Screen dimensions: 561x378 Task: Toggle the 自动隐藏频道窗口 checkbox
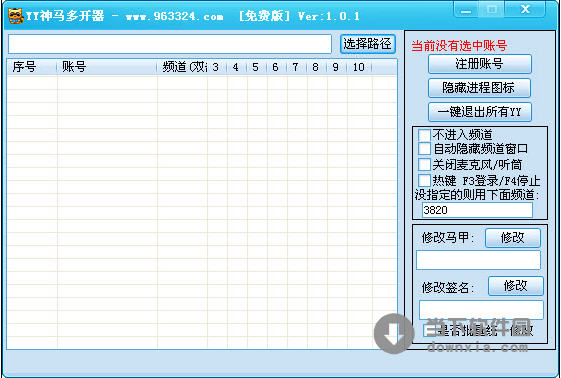pyautogui.click(x=424, y=148)
